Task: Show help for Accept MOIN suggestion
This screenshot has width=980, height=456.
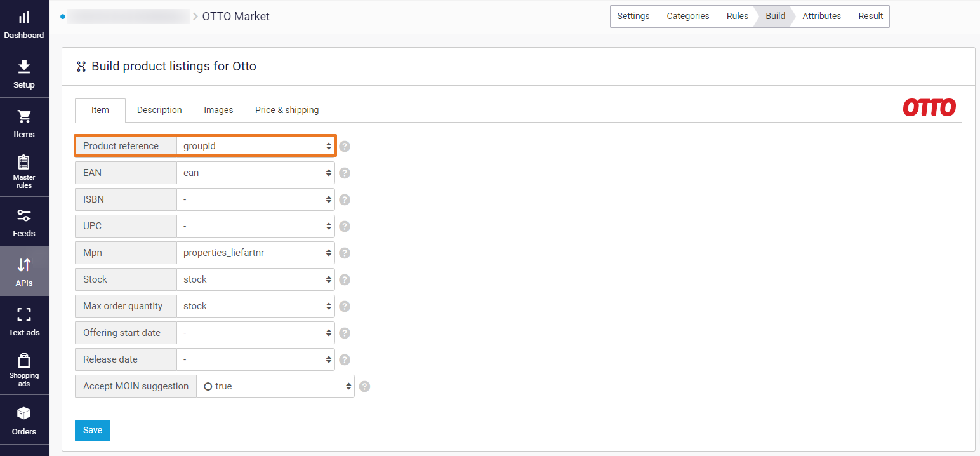Action: tap(364, 386)
